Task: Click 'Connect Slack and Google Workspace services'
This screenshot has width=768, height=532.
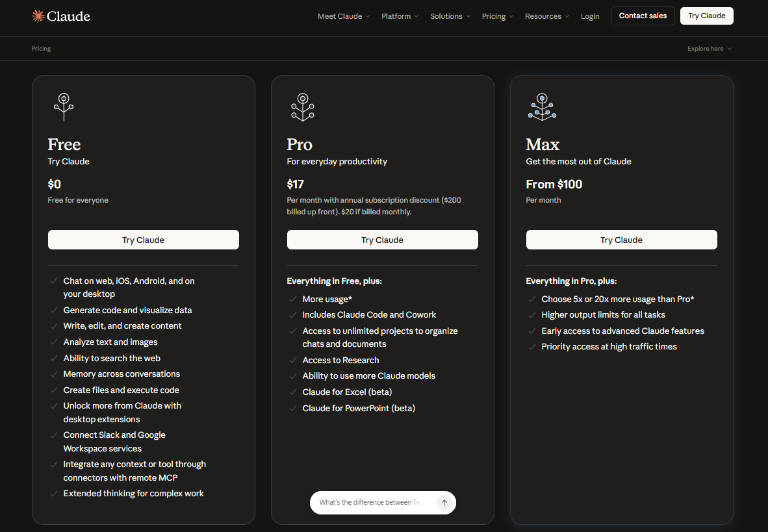Action: click(x=114, y=441)
